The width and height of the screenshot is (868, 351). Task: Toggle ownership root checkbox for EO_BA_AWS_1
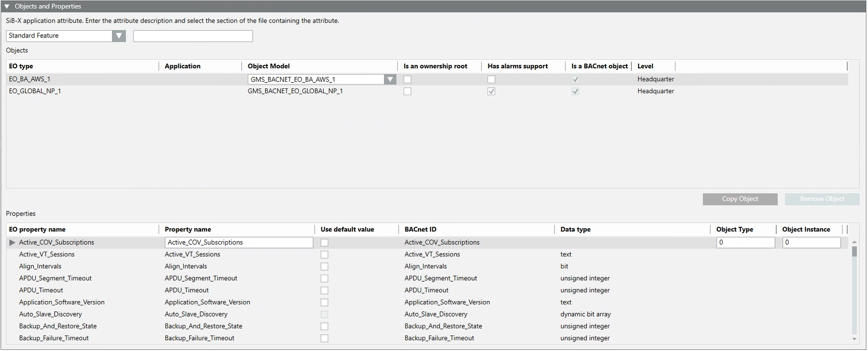tap(408, 79)
